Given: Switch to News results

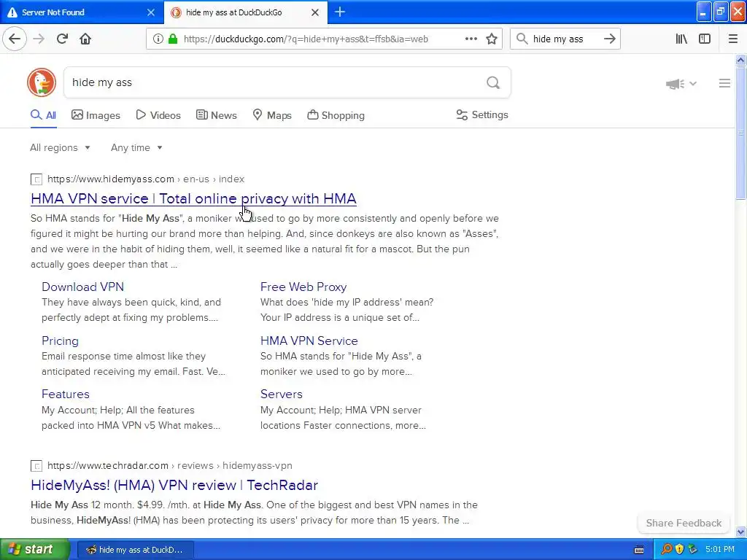Looking at the screenshot, I should pyautogui.click(x=216, y=115).
